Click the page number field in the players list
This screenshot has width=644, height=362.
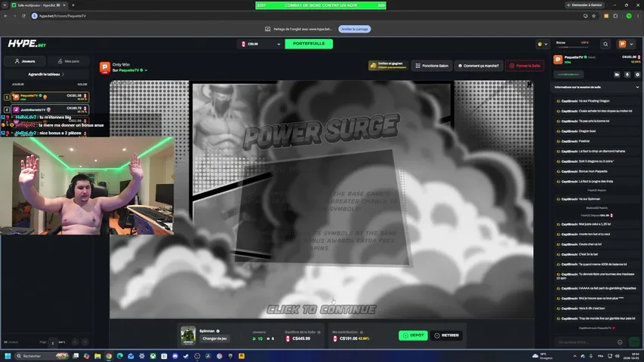click(53, 342)
